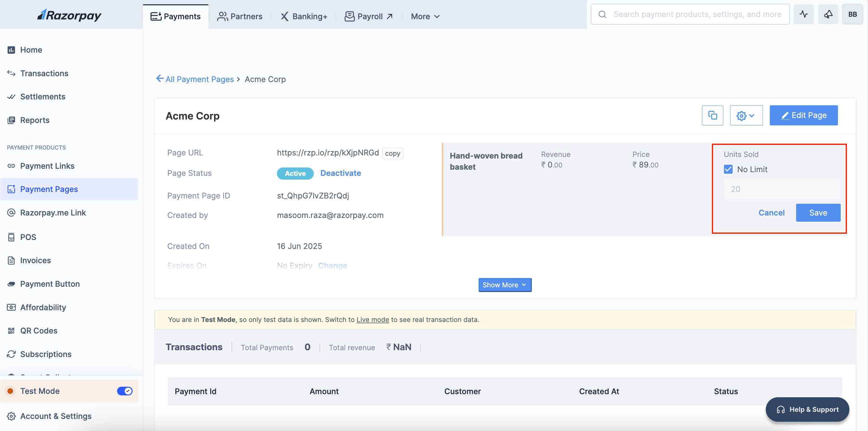Select the Payment Pages sidebar icon
Viewport: 868px width, 431px height.
click(11, 189)
